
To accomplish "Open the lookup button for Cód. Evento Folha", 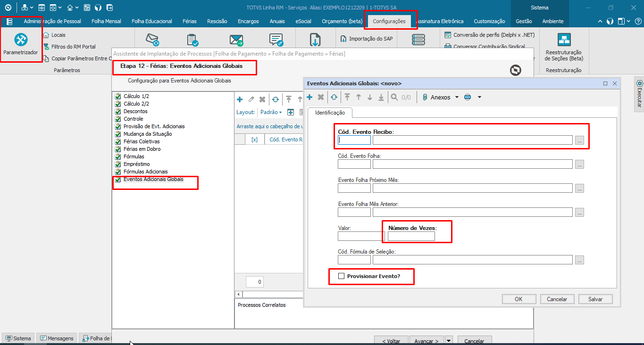I will click(x=579, y=164).
